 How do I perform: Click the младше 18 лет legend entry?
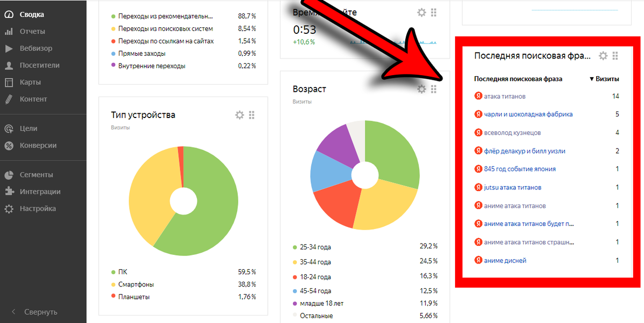click(321, 303)
